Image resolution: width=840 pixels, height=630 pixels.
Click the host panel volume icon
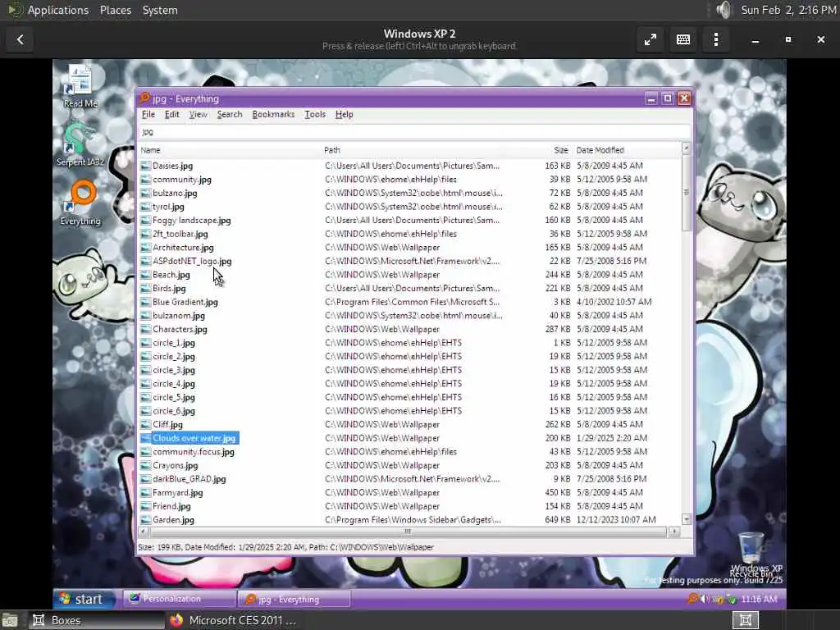pos(724,10)
